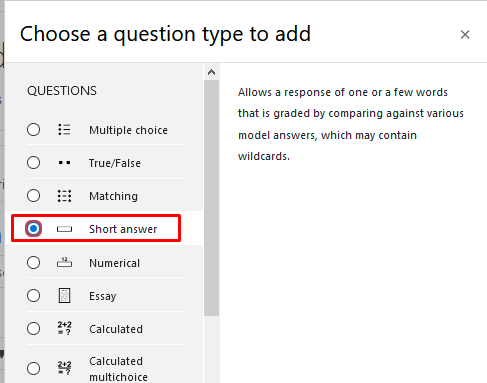Screen dimensions: 487x383
Task: Click the scroll up arrow of question list
Action: pos(211,72)
